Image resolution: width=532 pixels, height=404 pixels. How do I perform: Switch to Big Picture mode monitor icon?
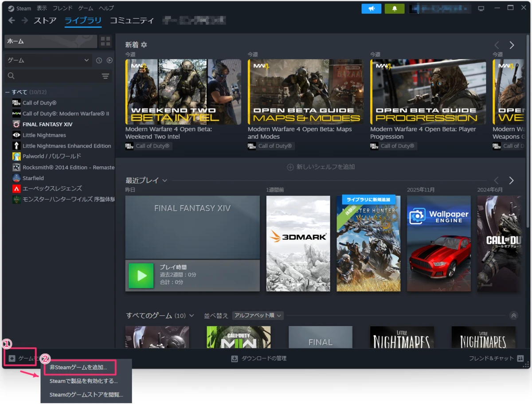[x=481, y=8]
